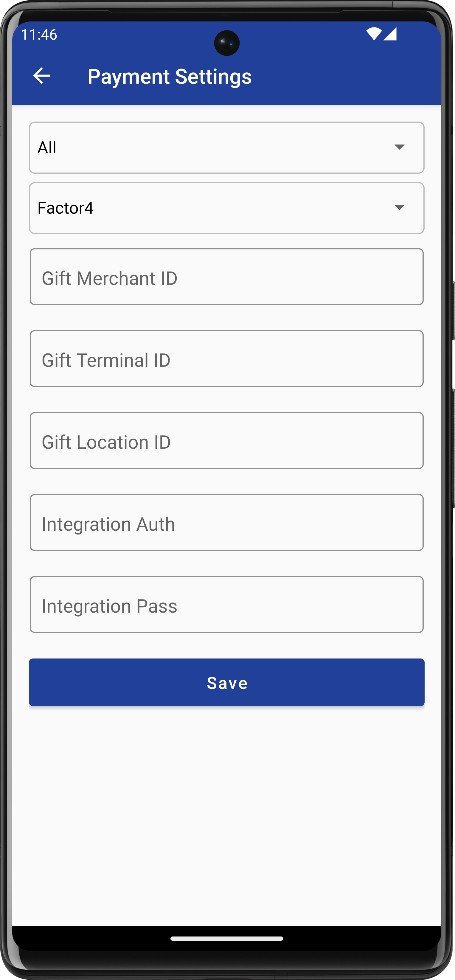Focus the Integration Pass field
The image size is (455, 980).
coord(227,605)
